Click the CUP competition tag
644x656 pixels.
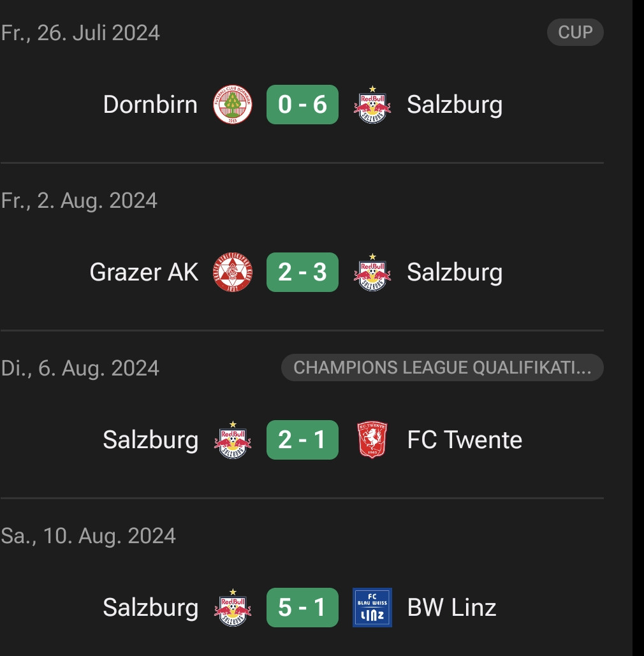(575, 33)
